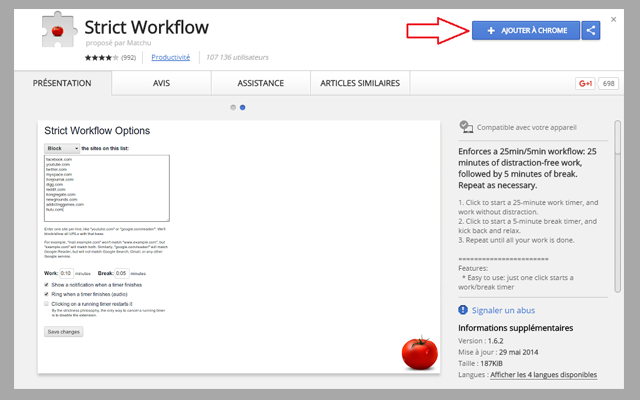Click the Version 1.6.2 text

pyautogui.click(x=481, y=341)
